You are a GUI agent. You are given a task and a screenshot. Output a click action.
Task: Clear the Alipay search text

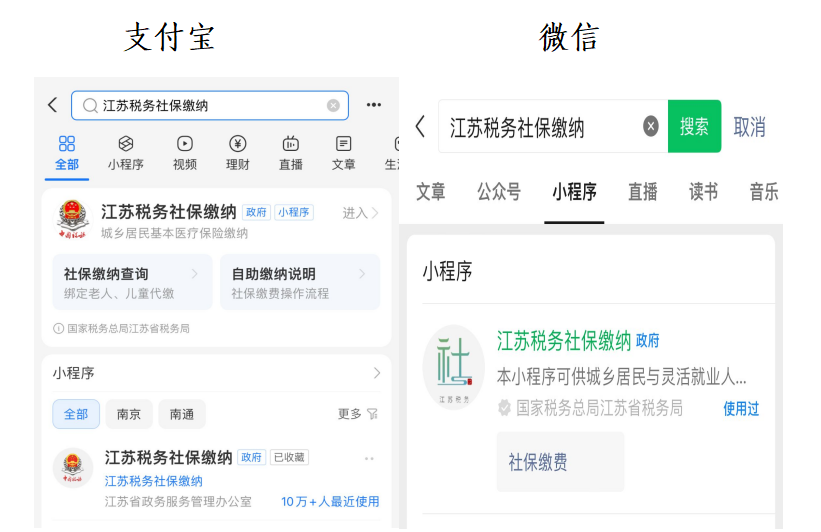pyautogui.click(x=333, y=105)
